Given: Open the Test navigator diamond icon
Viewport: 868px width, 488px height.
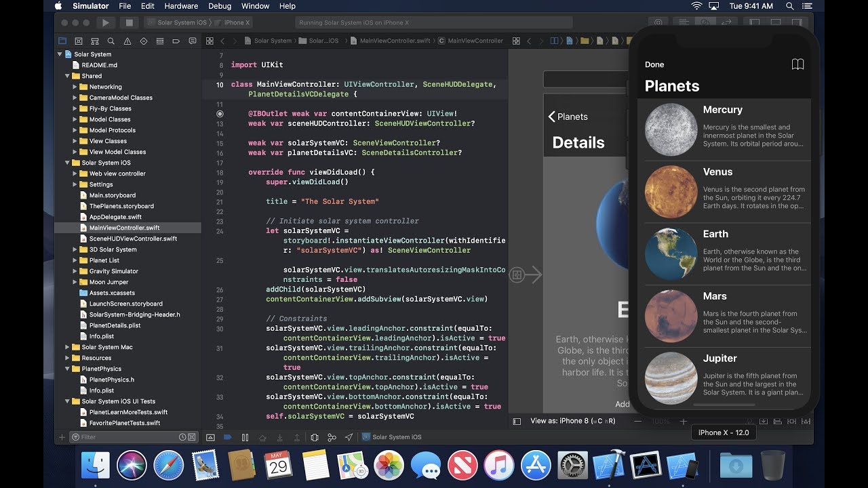Looking at the screenshot, I should click(x=144, y=41).
